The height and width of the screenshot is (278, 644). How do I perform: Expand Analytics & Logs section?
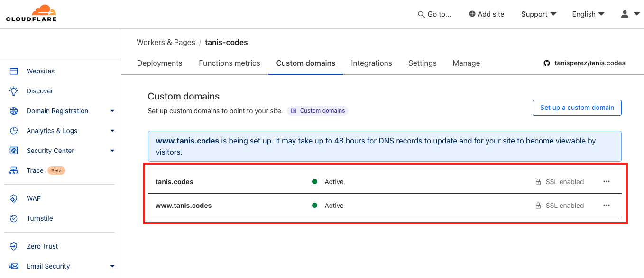pos(112,131)
